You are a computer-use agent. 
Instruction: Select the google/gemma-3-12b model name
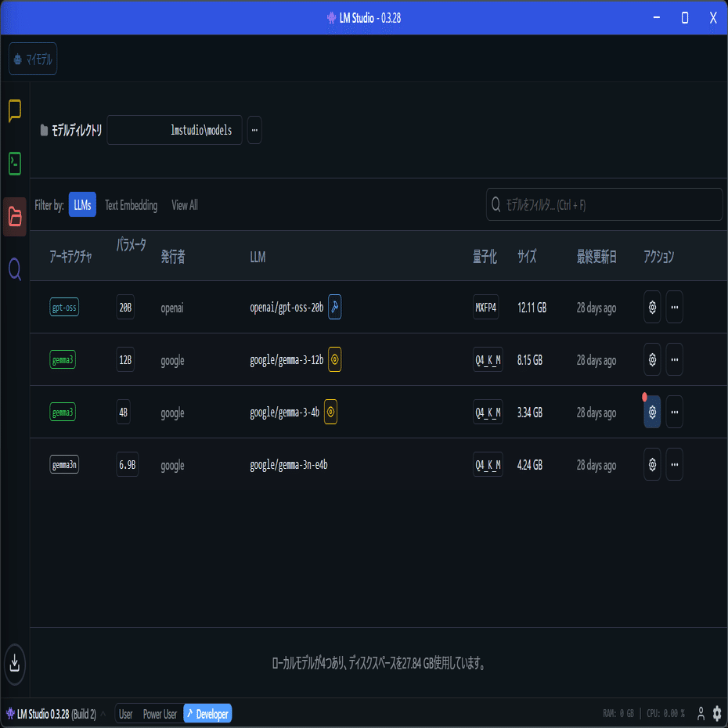click(x=287, y=360)
